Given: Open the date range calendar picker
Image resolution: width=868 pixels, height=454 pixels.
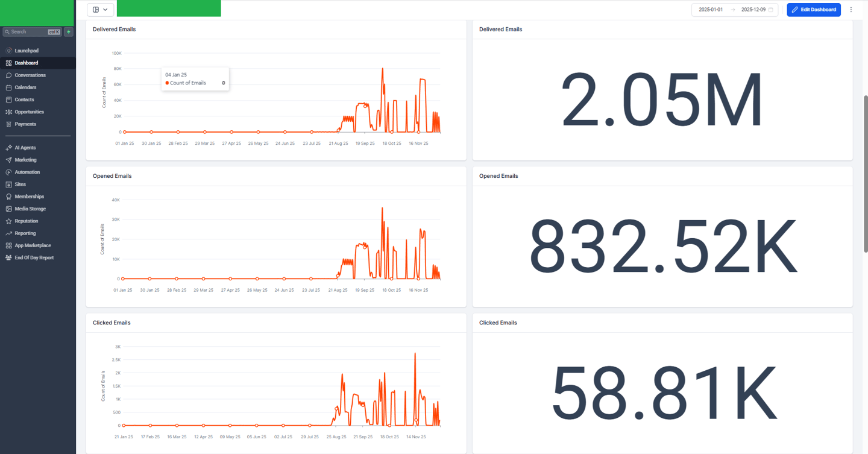Looking at the screenshot, I should [x=771, y=10].
